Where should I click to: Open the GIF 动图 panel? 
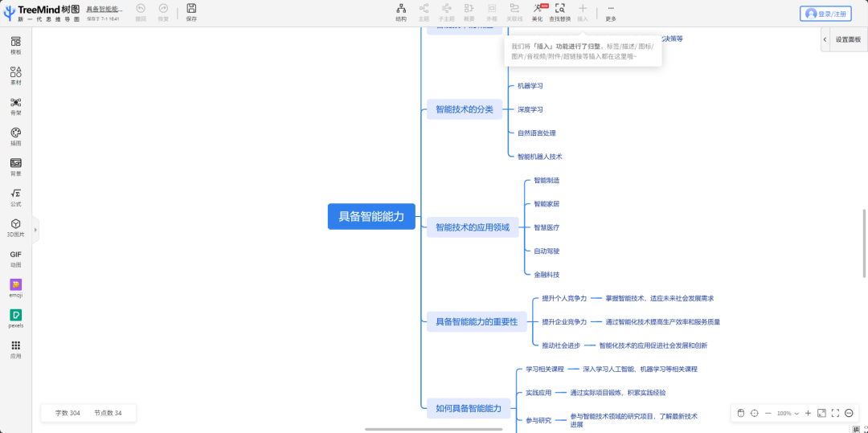15,258
